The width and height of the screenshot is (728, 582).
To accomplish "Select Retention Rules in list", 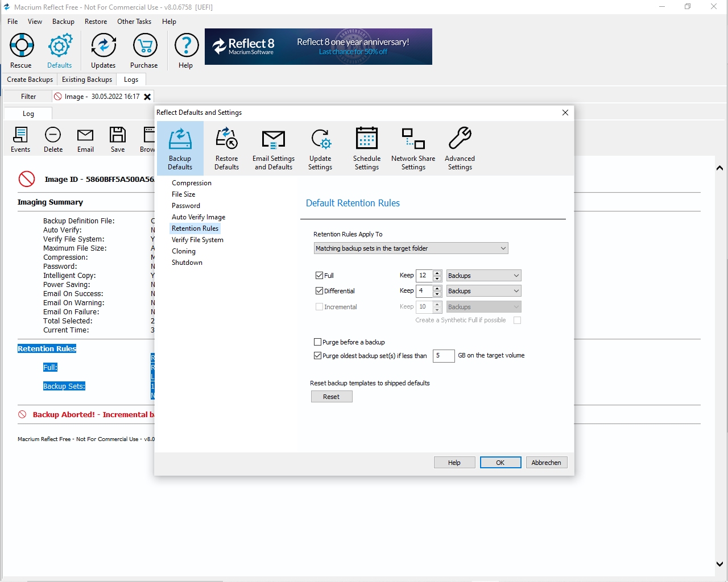I will (x=195, y=228).
